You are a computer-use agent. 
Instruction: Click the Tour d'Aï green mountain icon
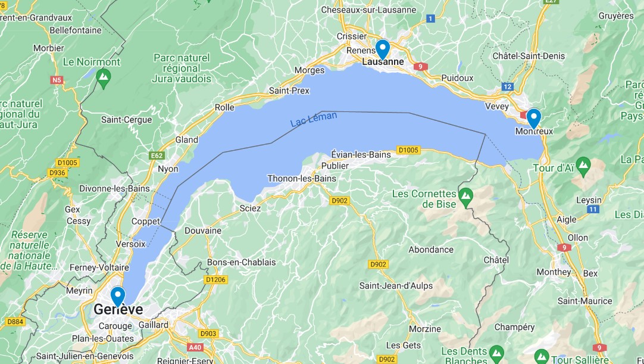pyautogui.click(x=583, y=166)
